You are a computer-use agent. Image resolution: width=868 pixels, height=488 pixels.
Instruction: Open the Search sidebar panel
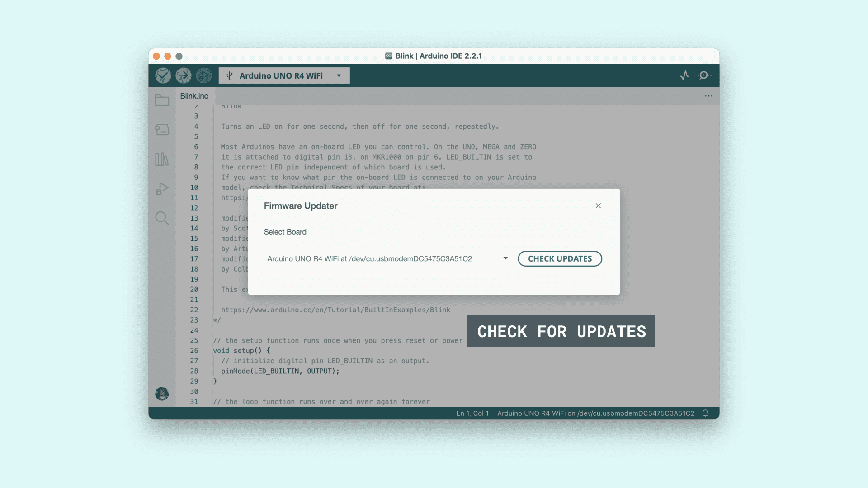[162, 218]
